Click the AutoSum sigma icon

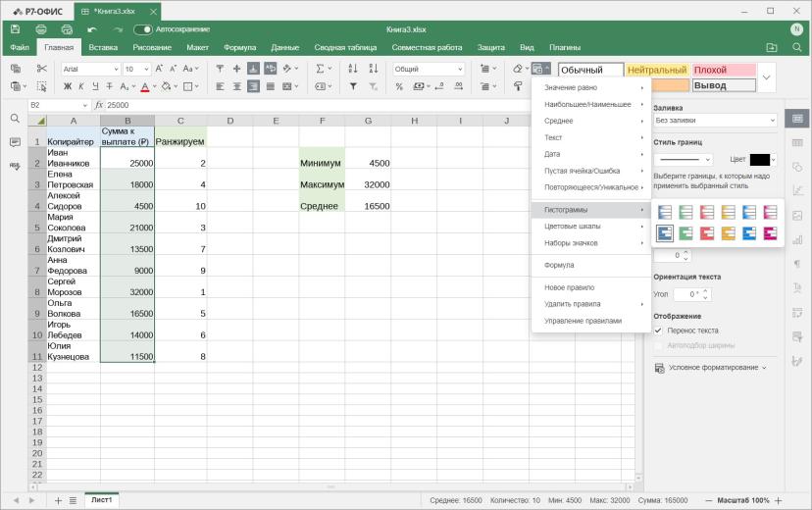click(x=320, y=69)
